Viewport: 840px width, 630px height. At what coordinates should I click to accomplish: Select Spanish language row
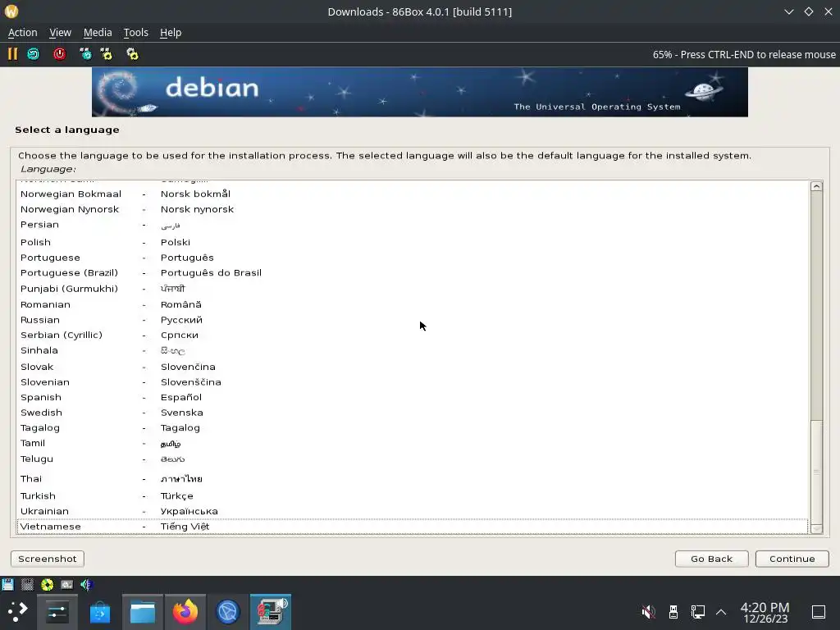point(412,397)
